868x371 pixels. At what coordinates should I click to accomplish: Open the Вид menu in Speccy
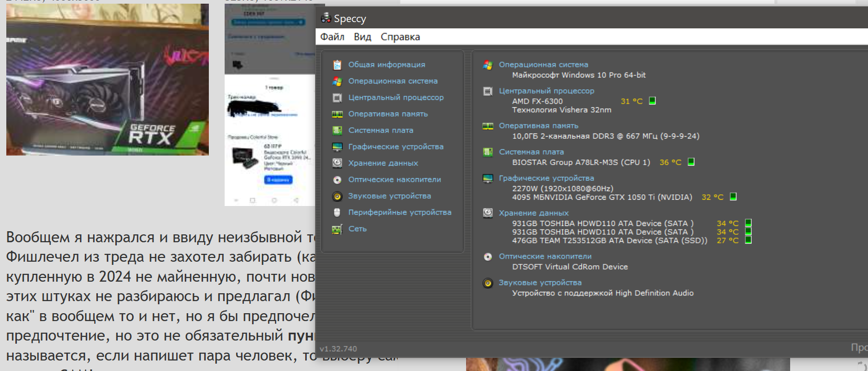(x=362, y=37)
